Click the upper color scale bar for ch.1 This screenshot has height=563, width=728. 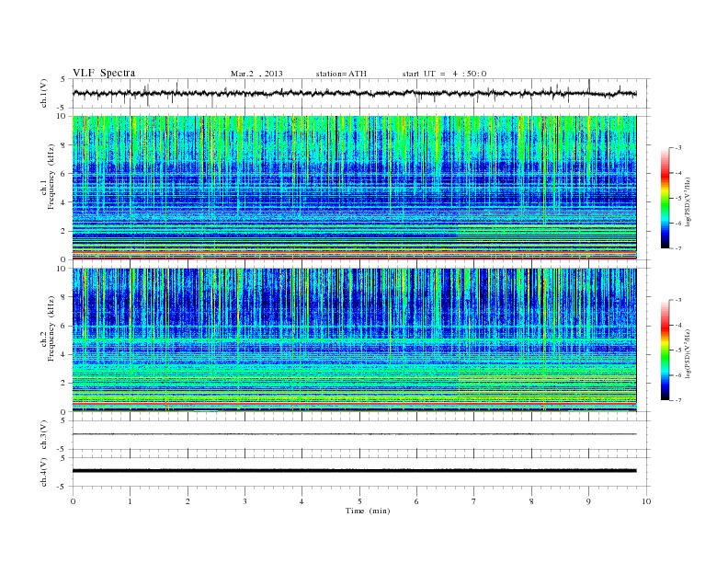coord(665,198)
